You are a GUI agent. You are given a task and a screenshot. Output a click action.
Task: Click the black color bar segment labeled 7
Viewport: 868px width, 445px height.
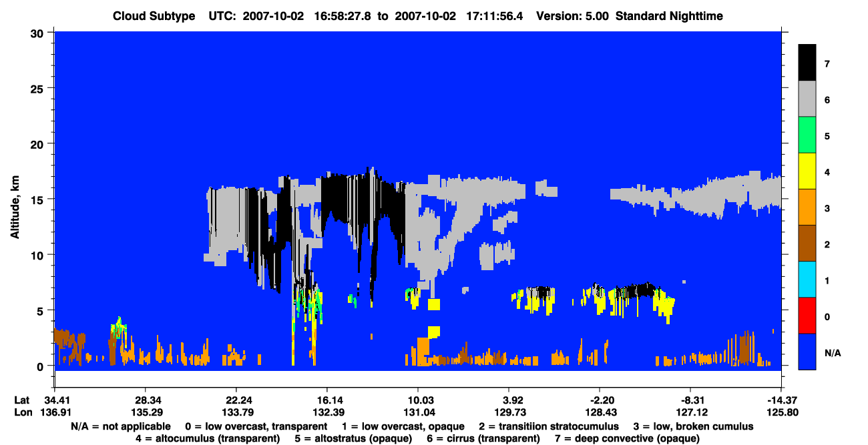click(x=807, y=63)
